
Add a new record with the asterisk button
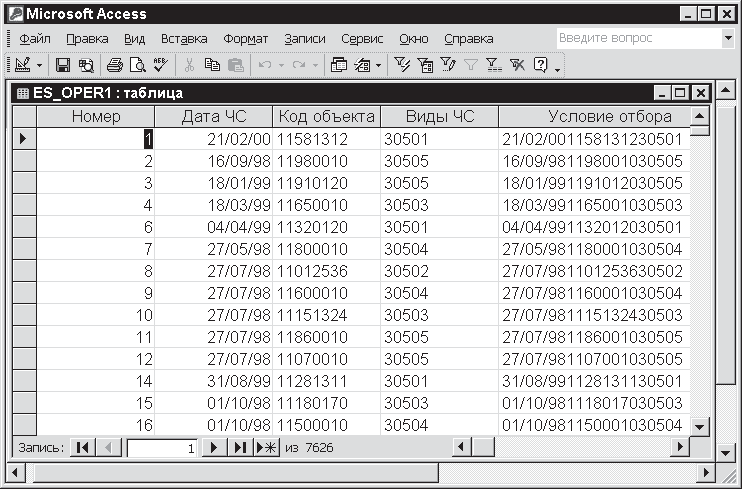click(x=266, y=448)
